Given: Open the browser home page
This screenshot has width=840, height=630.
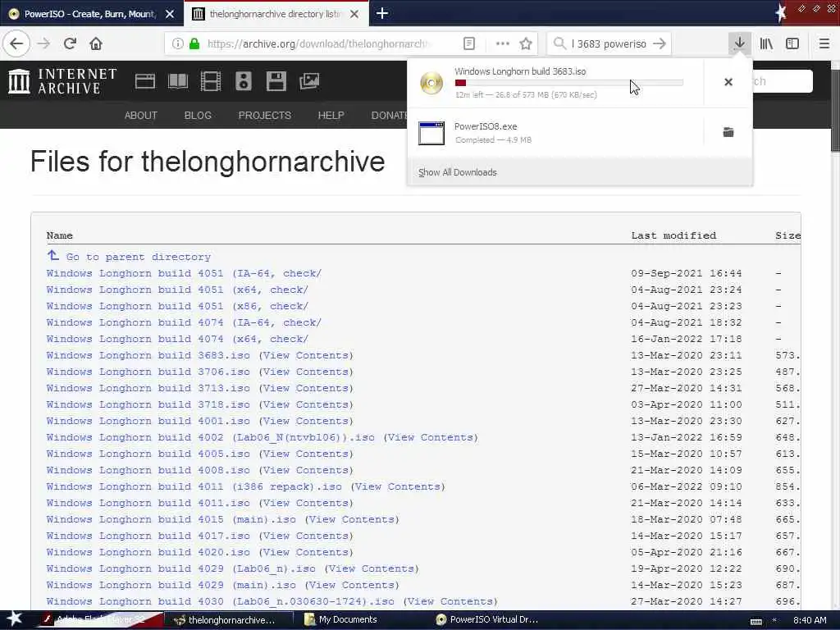Looking at the screenshot, I should [96, 43].
